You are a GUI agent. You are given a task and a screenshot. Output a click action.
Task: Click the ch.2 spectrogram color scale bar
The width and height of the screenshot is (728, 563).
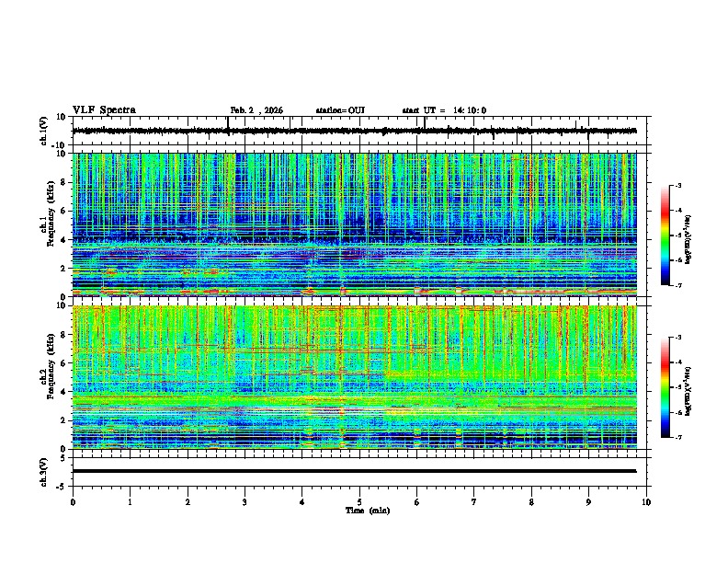coord(665,387)
